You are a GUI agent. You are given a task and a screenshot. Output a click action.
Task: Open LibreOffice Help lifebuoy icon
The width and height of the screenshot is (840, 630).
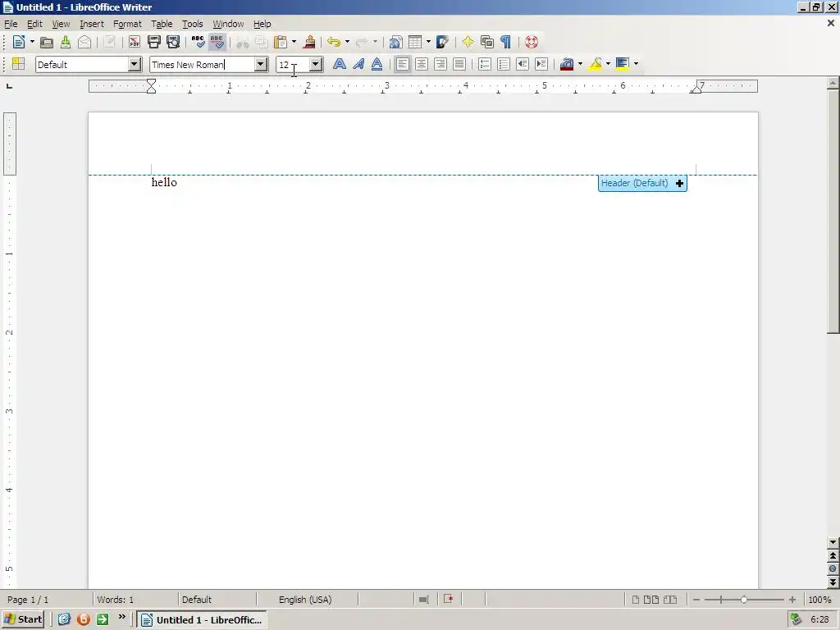click(x=532, y=42)
